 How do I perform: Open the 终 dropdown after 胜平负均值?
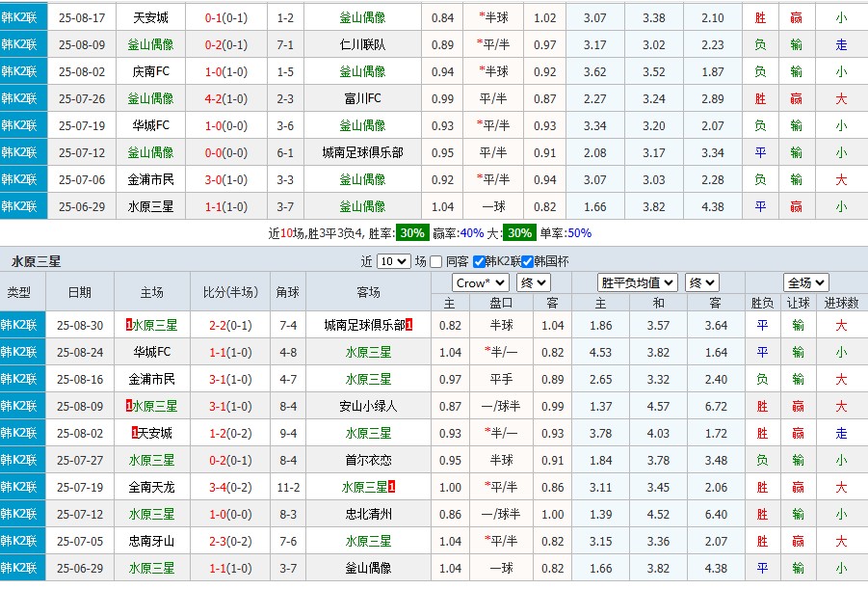point(701,281)
